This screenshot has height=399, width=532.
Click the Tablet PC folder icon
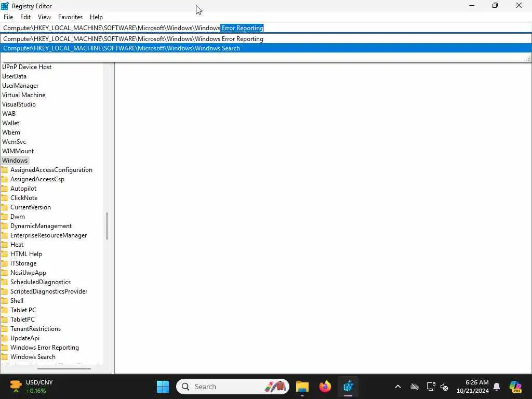coord(4,310)
